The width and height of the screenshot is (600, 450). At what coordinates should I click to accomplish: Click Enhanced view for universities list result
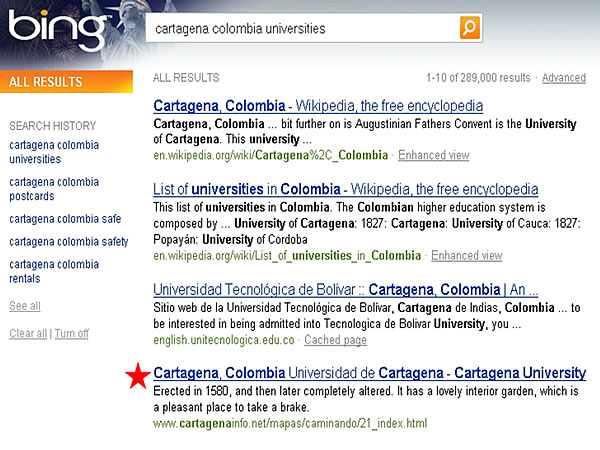tap(466, 255)
